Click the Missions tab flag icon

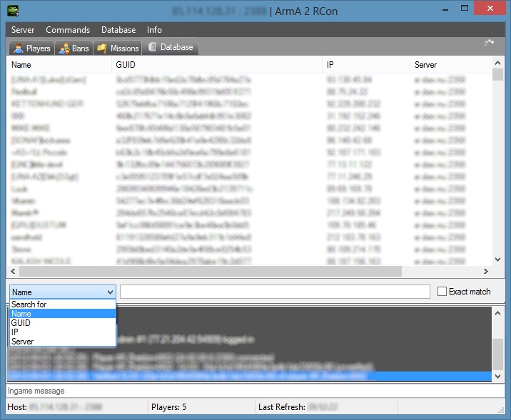(x=102, y=48)
